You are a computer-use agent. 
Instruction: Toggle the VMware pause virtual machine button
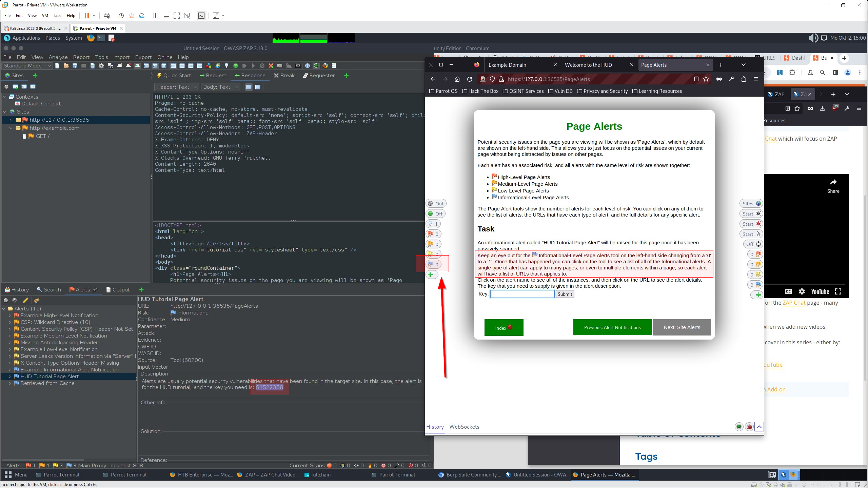[x=86, y=16]
